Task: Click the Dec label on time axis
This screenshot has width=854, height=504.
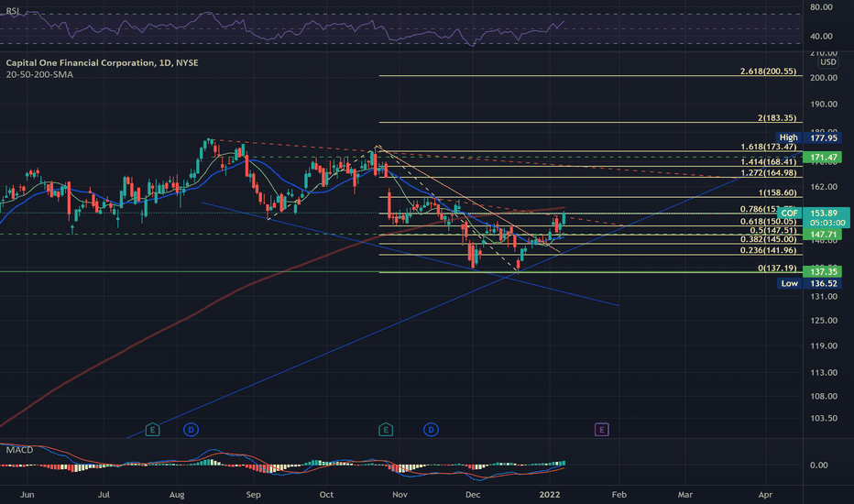Action: (473, 495)
